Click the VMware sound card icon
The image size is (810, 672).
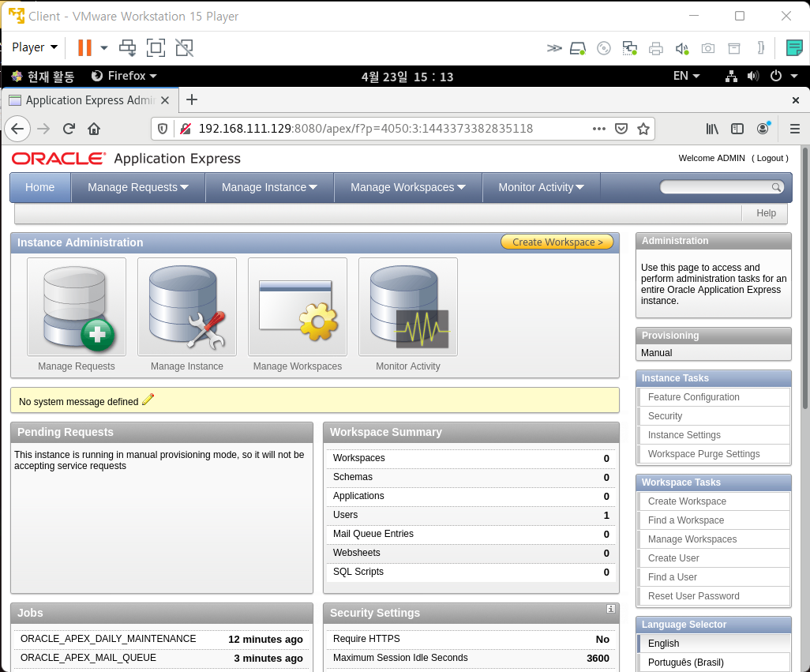pyautogui.click(x=682, y=48)
